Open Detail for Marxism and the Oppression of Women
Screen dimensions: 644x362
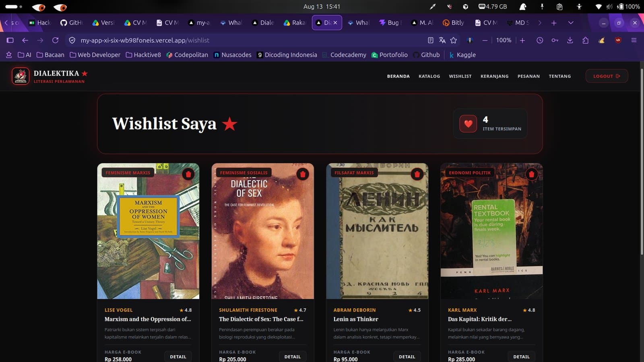click(178, 357)
